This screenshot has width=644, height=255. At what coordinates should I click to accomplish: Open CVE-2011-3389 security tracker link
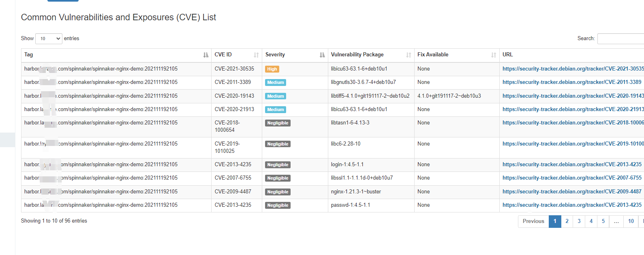(x=572, y=82)
